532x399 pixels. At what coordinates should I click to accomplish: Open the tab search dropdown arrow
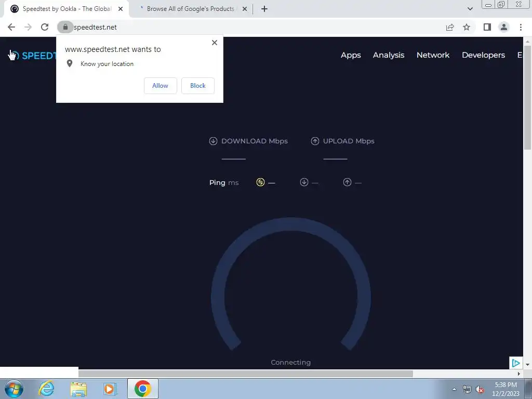tap(470, 9)
